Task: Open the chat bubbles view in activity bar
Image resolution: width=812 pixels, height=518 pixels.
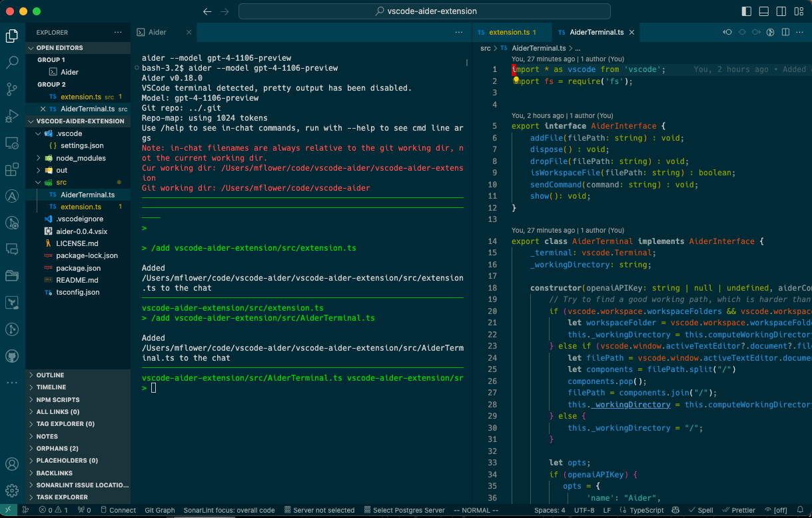Action: tap(12, 249)
